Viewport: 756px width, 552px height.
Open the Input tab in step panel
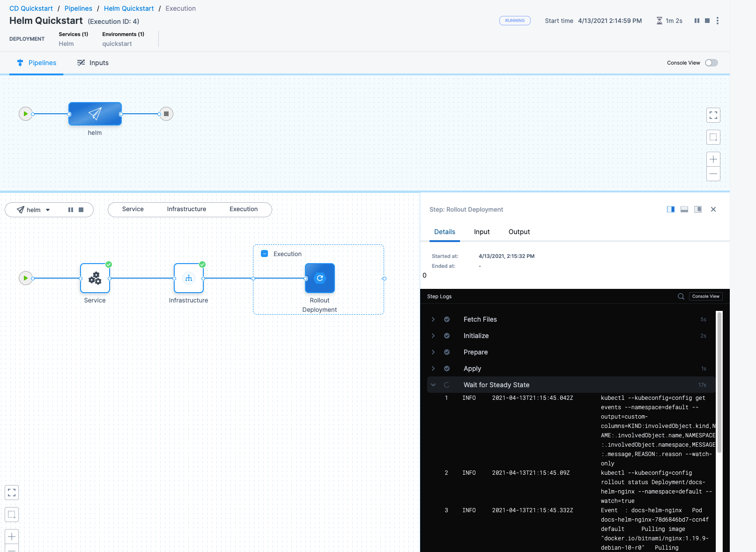tap(482, 232)
